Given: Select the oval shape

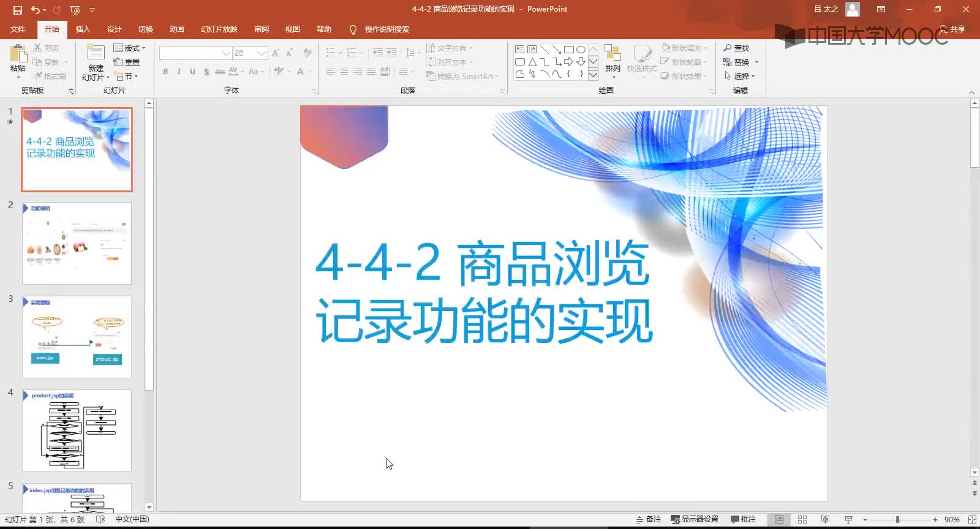Looking at the screenshot, I should (581, 49).
